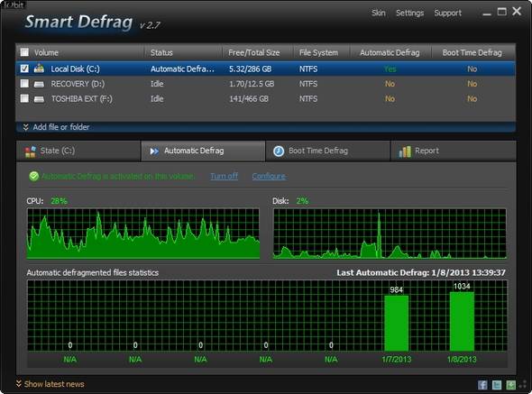
Task: Sort by File System column header
Action: pyautogui.click(x=318, y=52)
